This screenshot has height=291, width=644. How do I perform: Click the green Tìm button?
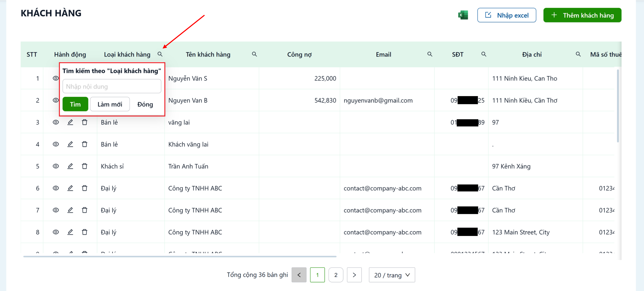click(x=75, y=104)
